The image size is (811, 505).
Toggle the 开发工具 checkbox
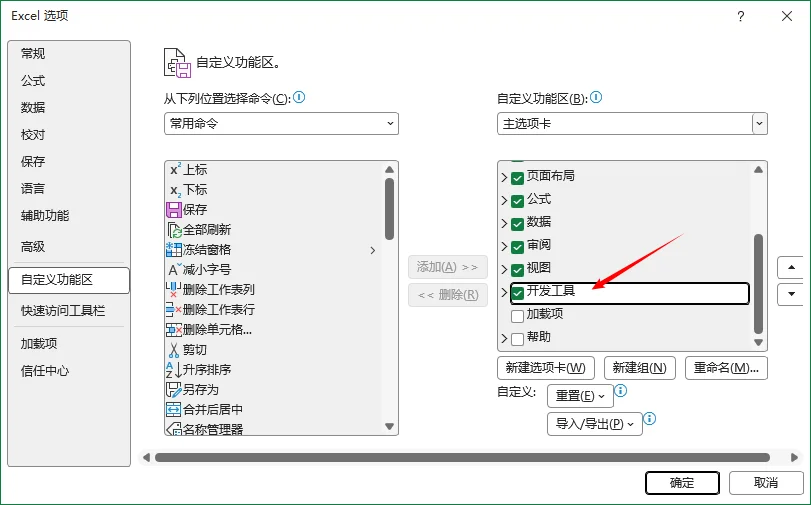point(517,293)
